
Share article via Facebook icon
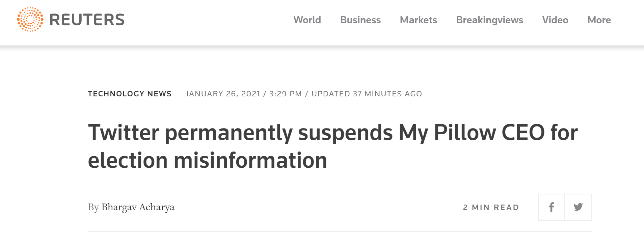551,207
